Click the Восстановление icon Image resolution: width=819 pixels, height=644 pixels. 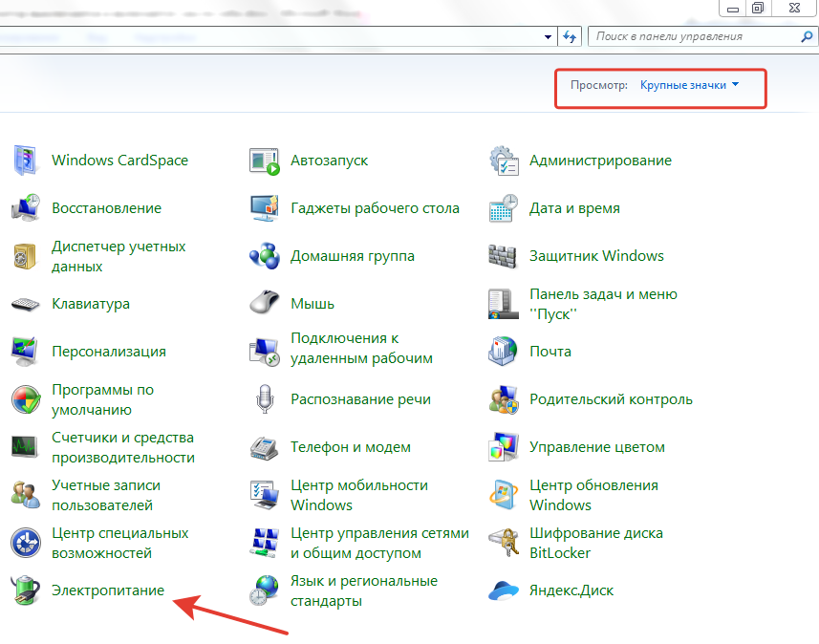pyautogui.click(x=25, y=208)
